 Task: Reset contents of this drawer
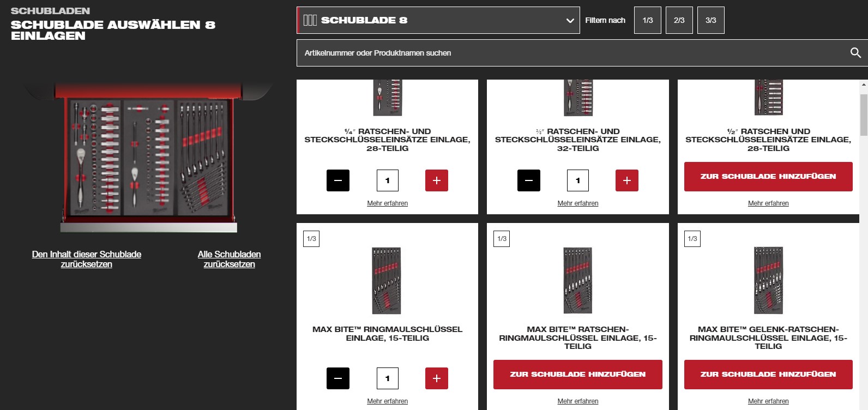pyautogui.click(x=87, y=259)
